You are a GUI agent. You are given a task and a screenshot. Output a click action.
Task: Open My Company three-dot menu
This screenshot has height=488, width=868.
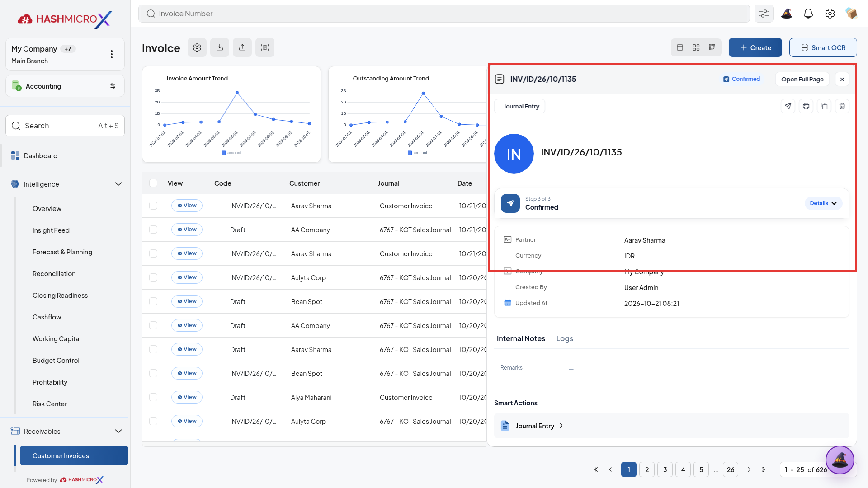tap(112, 54)
